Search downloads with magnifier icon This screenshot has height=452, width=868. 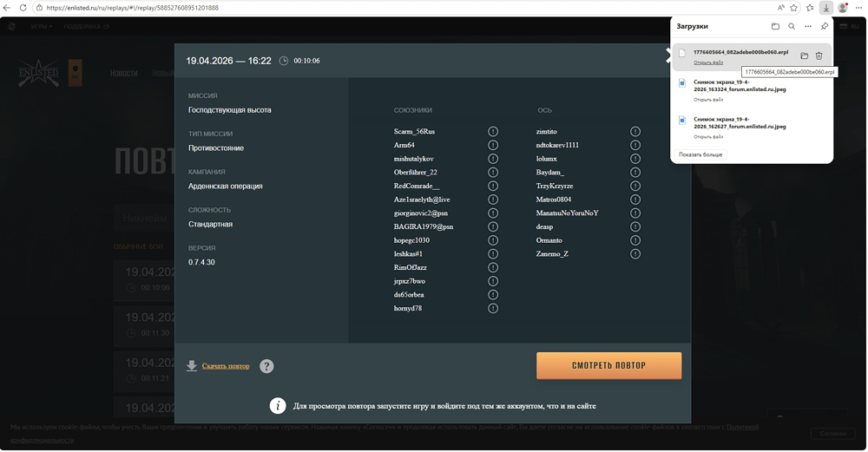[792, 27]
